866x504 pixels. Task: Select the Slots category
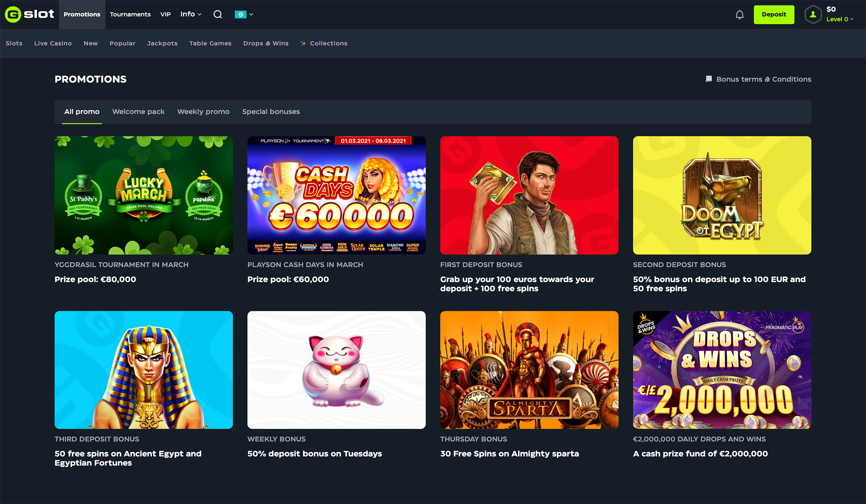pyautogui.click(x=14, y=43)
